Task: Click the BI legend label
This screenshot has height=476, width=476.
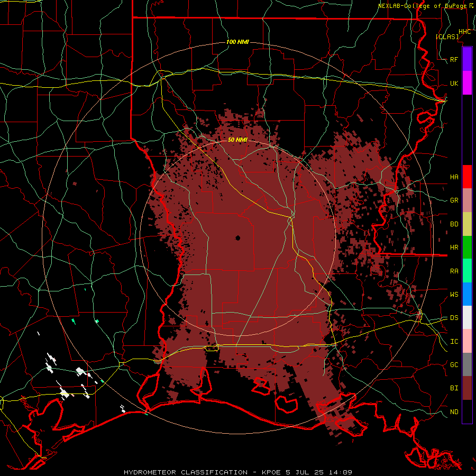Action: click(454, 388)
